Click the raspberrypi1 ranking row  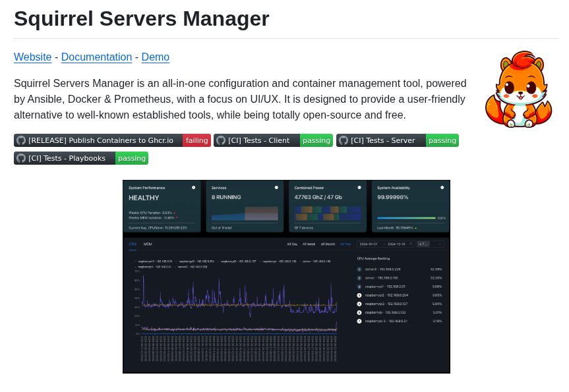point(400,287)
